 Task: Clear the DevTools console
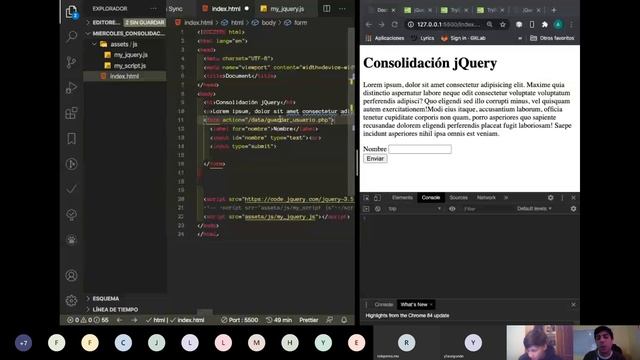[x=378, y=209]
